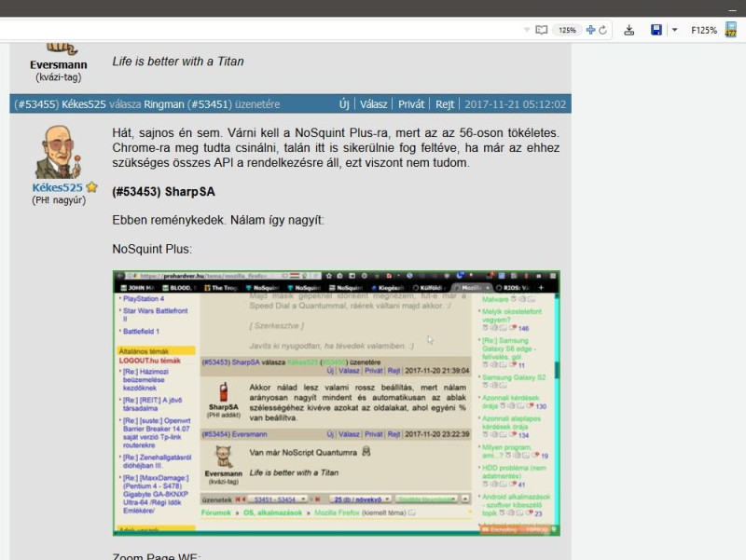The height and width of the screenshot is (560, 746).
Task: Click gold star badge next to Kékes525
Action: (91, 187)
